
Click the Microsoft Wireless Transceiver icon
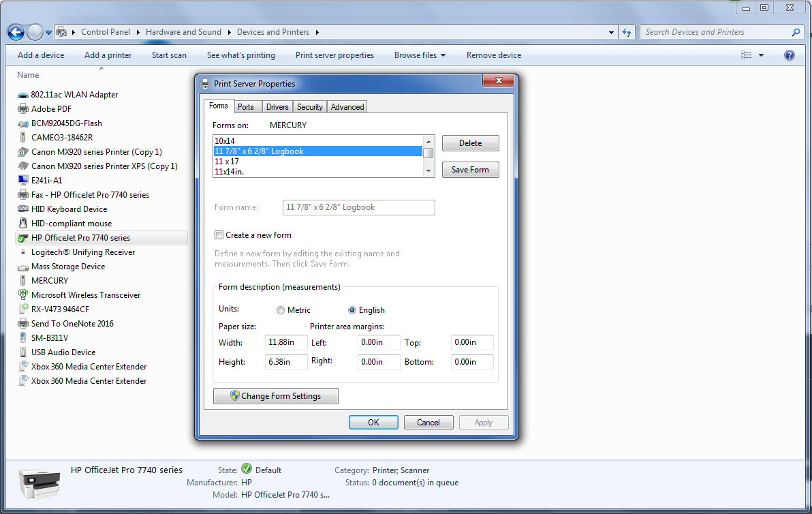22,294
